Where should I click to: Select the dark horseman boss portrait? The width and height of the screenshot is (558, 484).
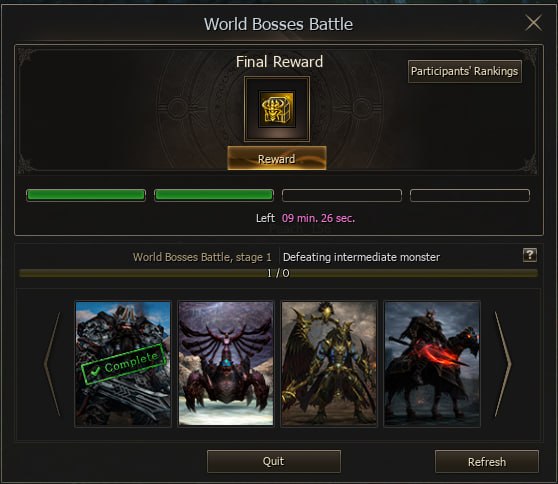coord(432,364)
